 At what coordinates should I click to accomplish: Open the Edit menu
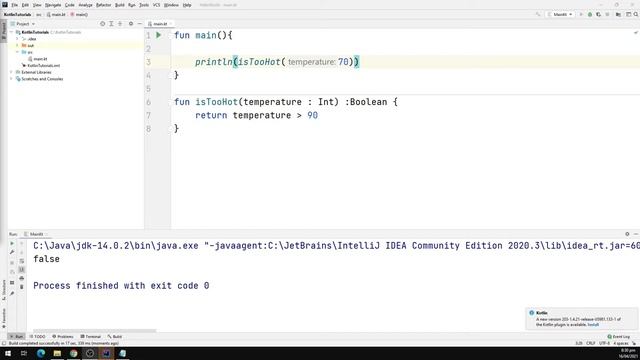25,5
